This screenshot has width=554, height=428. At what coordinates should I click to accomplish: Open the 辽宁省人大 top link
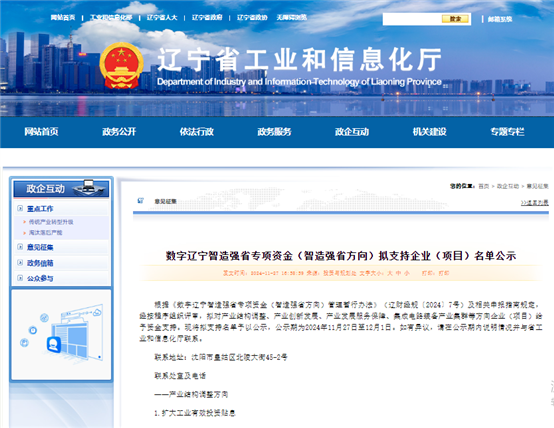tap(162, 17)
